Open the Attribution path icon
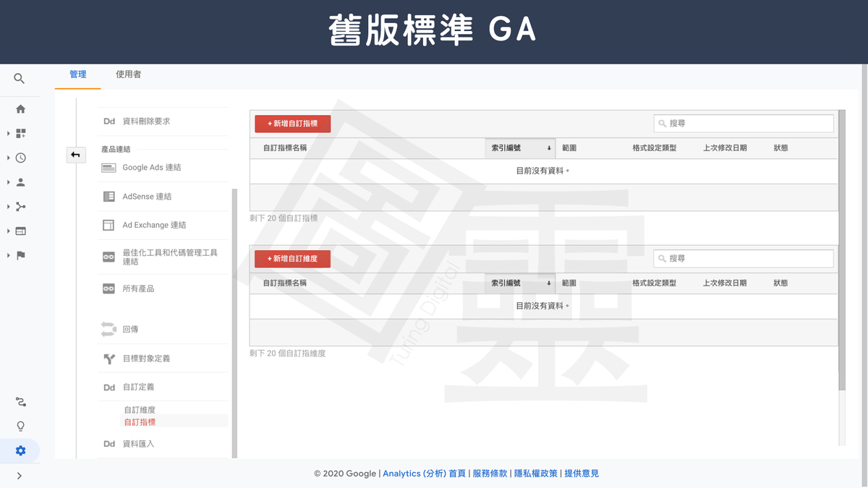This screenshot has width=868, height=488. point(20,402)
